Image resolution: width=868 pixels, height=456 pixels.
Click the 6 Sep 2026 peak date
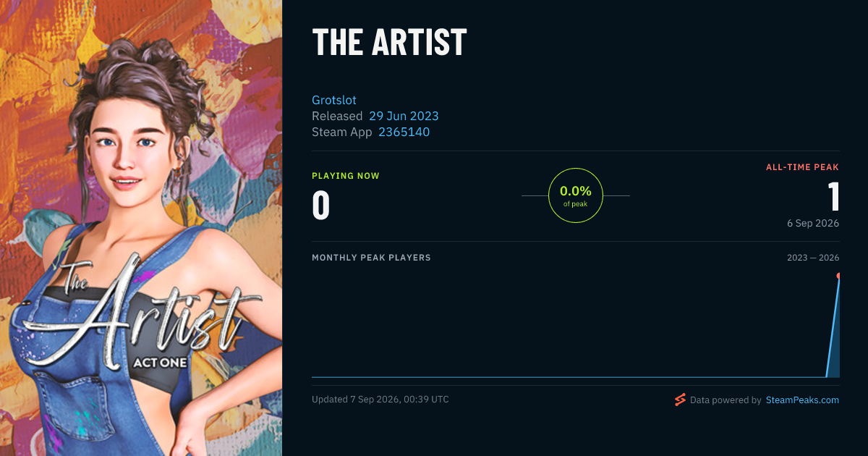pyautogui.click(x=813, y=223)
